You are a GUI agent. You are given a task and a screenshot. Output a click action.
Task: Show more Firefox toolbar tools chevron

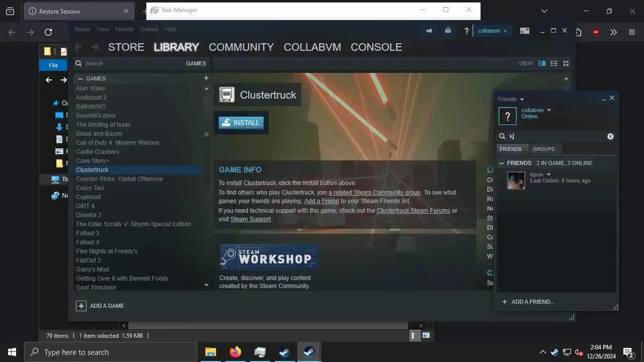(x=613, y=32)
